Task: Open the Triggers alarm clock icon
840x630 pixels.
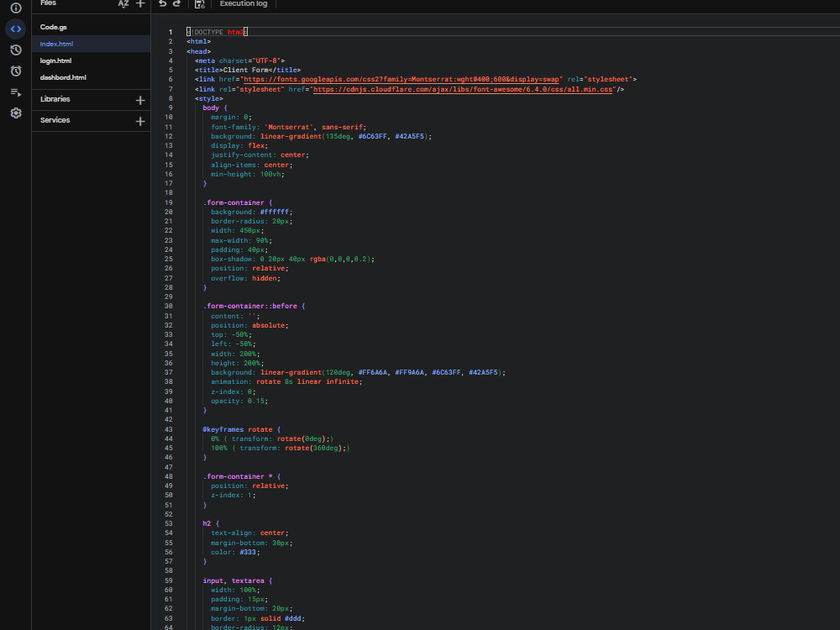Action: click(x=15, y=71)
